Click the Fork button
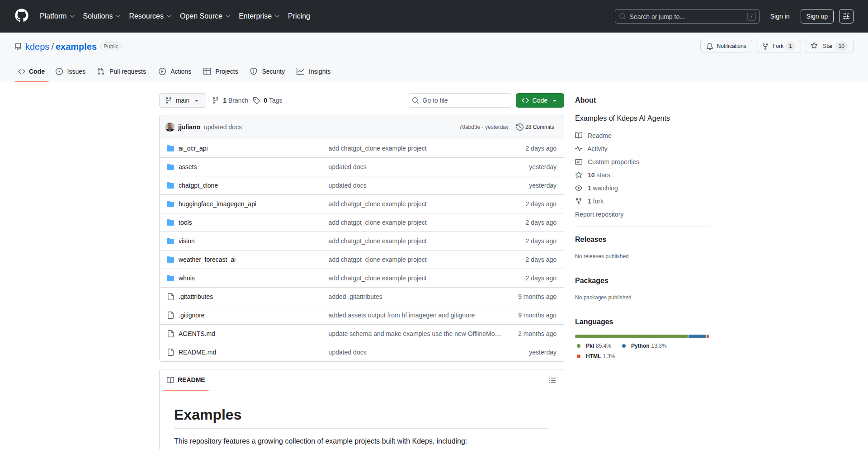868x449 pixels. pos(778,46)
